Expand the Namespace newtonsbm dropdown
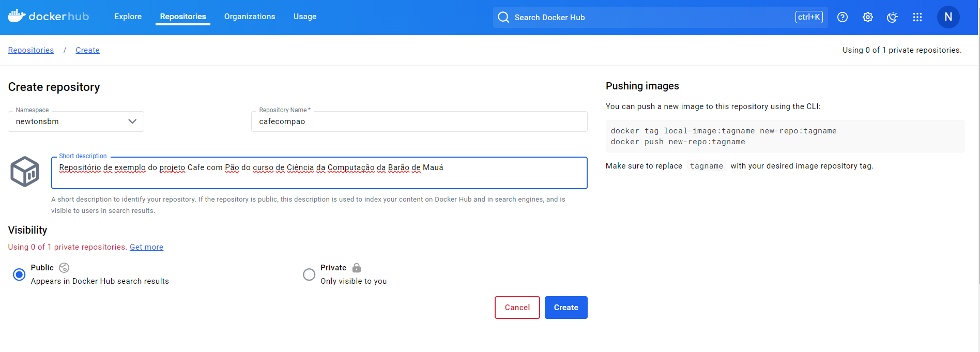 76,121
